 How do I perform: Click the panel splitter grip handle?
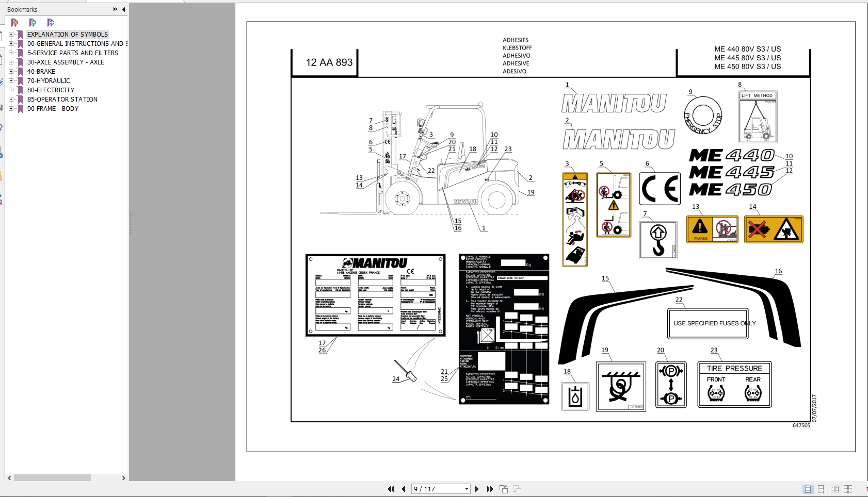[x=131, y=223]
